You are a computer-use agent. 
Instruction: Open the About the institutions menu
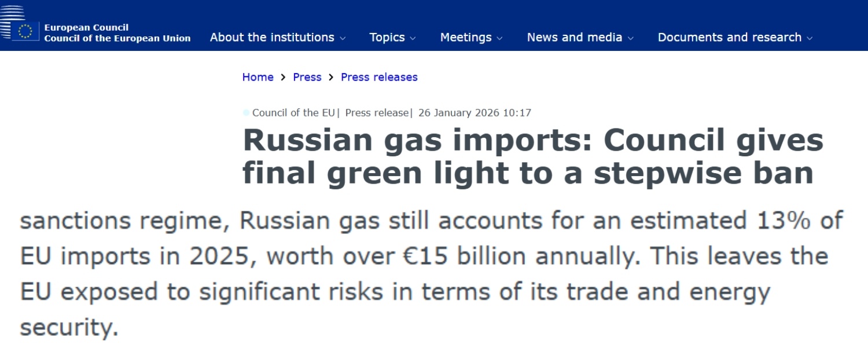(x=272, y=38)
